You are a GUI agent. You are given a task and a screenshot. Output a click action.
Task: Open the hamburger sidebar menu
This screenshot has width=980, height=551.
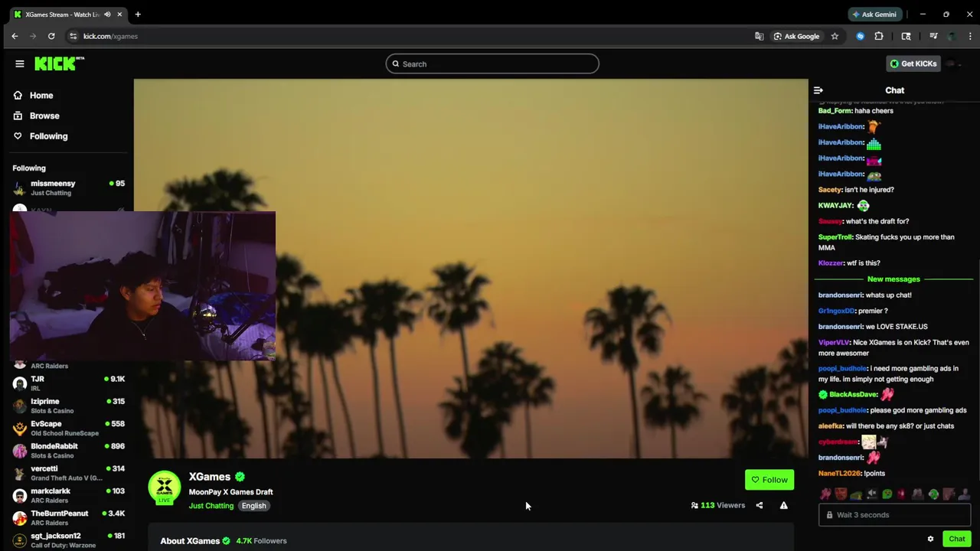20,64
